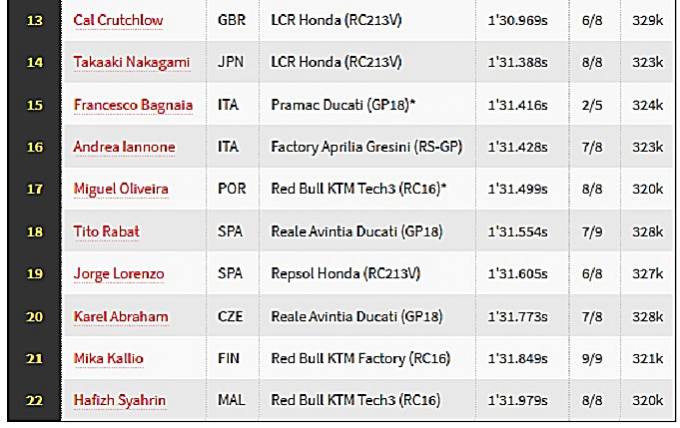Viewport: 680px width, 428px height.
Task: Click the Factory Aprilia Gresini (RS-GP) cell
Action: pyautogui.click(x=363, y=147)
